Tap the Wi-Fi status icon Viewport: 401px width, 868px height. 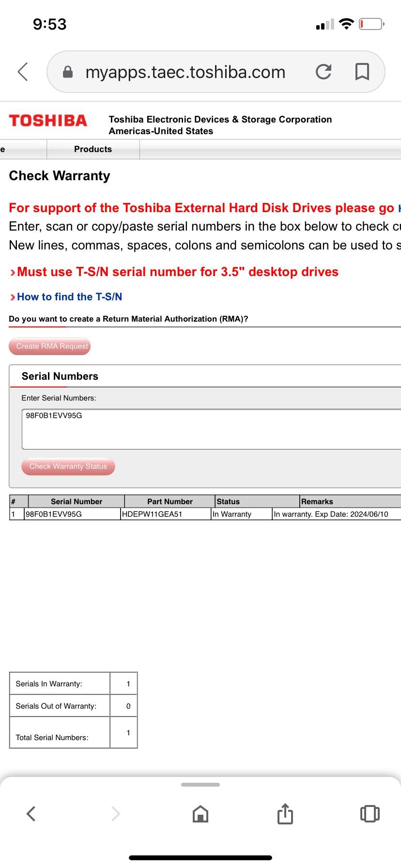click(x=346, y=24)
